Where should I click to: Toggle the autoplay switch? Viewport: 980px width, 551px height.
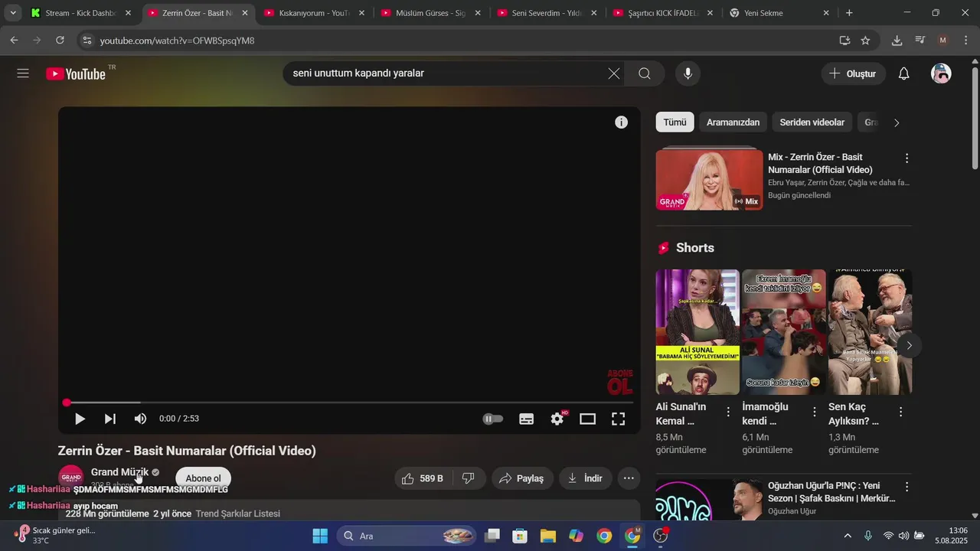coord(493,419)
